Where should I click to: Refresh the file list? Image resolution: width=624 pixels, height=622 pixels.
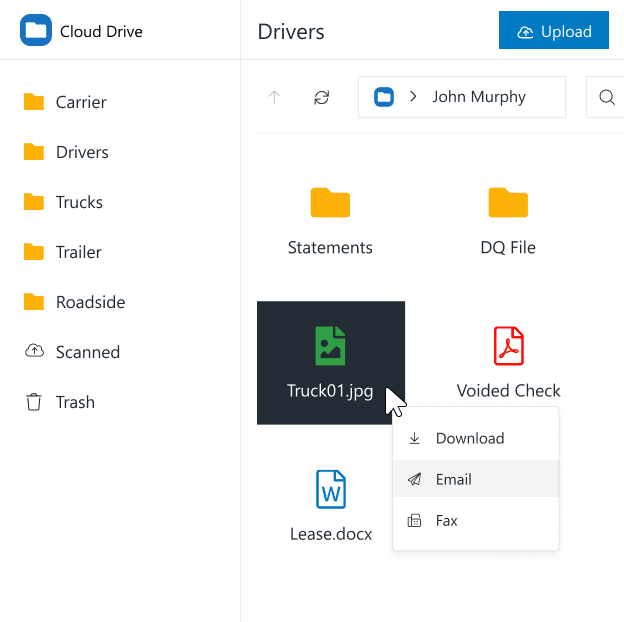322,97
